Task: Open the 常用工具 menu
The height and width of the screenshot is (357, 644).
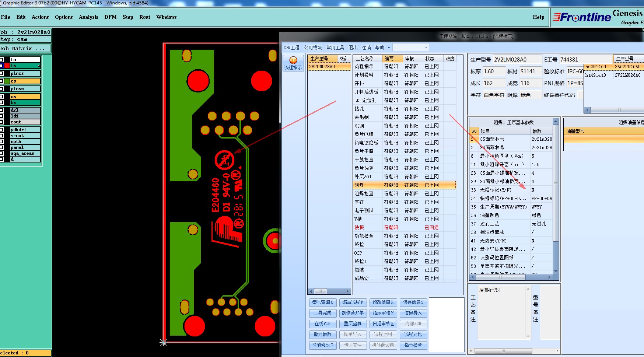Action: coord(335,48)
